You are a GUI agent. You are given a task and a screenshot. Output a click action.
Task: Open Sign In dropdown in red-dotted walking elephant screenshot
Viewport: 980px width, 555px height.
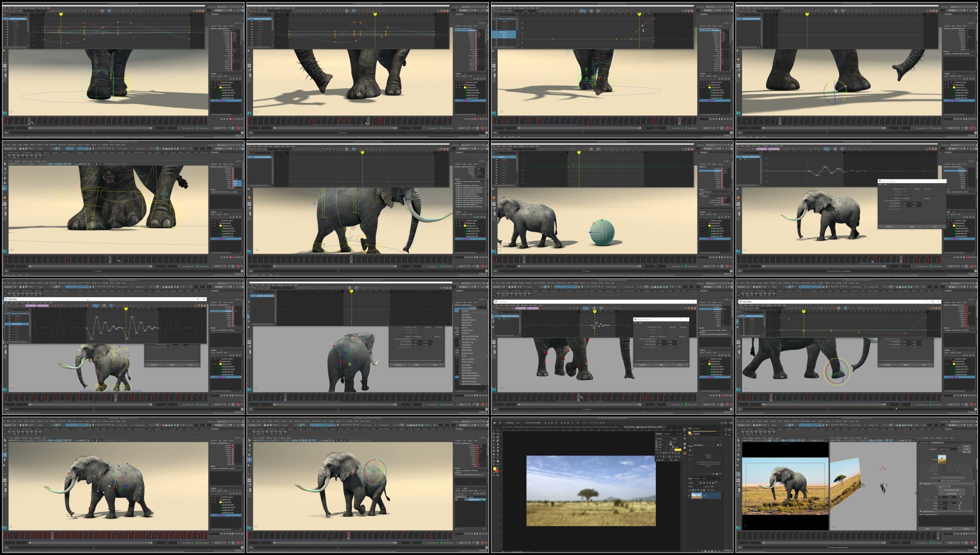coord(222,425)
